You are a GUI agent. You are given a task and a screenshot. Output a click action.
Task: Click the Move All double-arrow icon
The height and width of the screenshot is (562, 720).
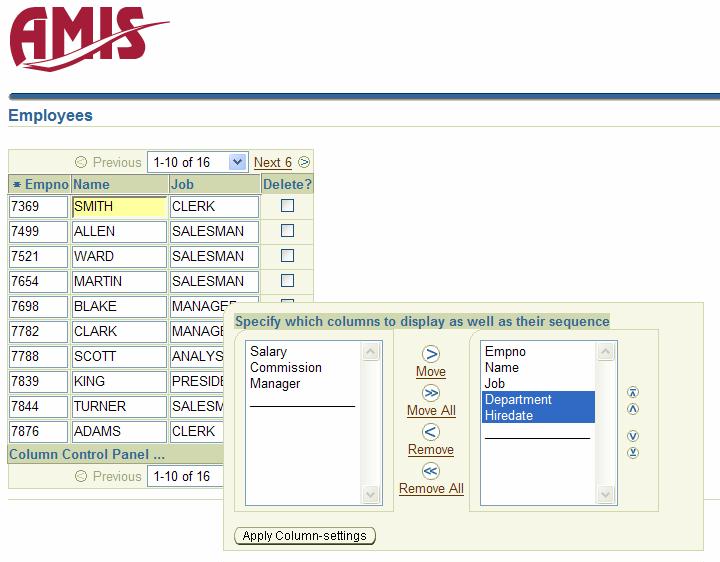(431, 393)
